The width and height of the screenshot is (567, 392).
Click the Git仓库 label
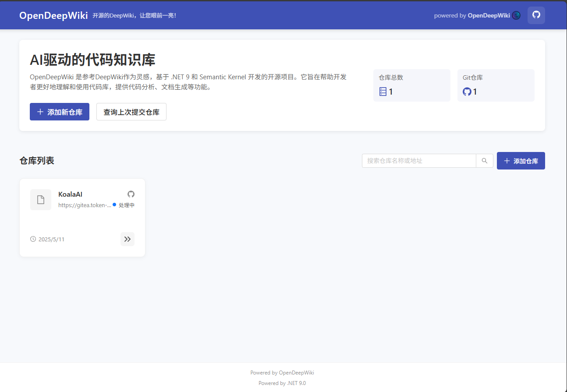(473, 78)
